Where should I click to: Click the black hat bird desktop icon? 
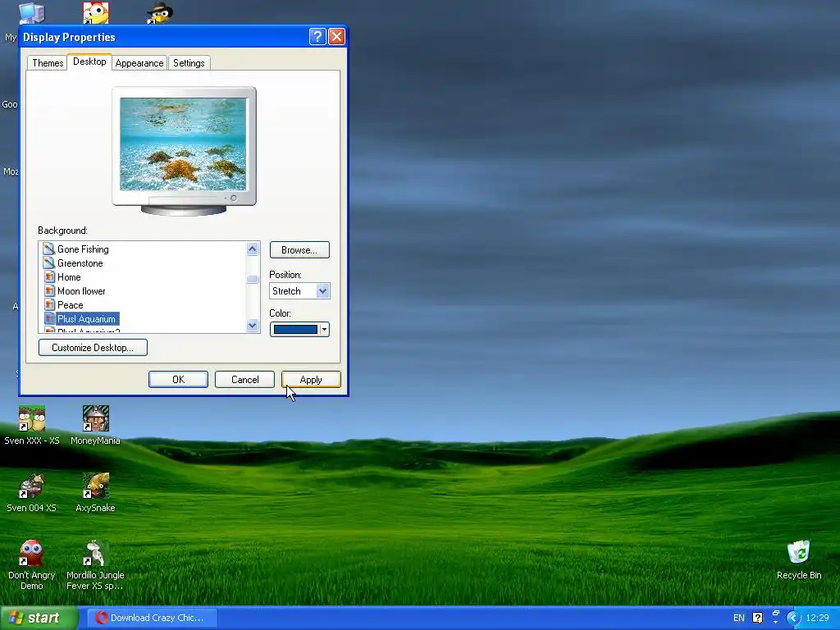160,13
